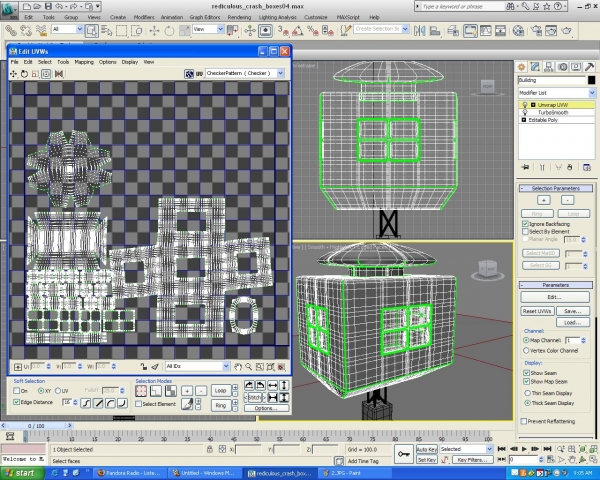Open Tools menu in Edit UVWs

(63, 62)
